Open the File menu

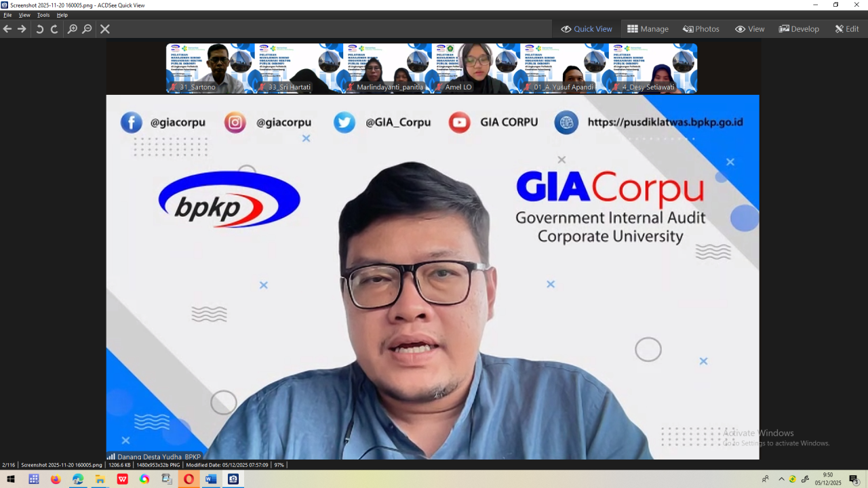[x=7, y=15]
